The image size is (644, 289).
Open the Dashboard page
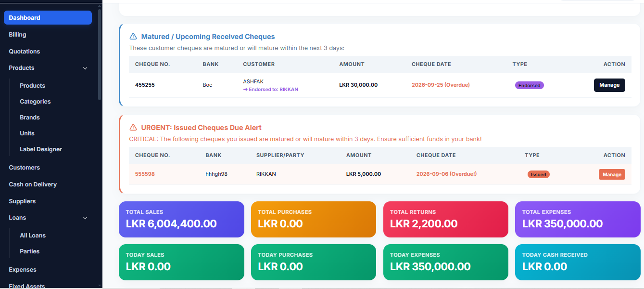tap(48, 18)
